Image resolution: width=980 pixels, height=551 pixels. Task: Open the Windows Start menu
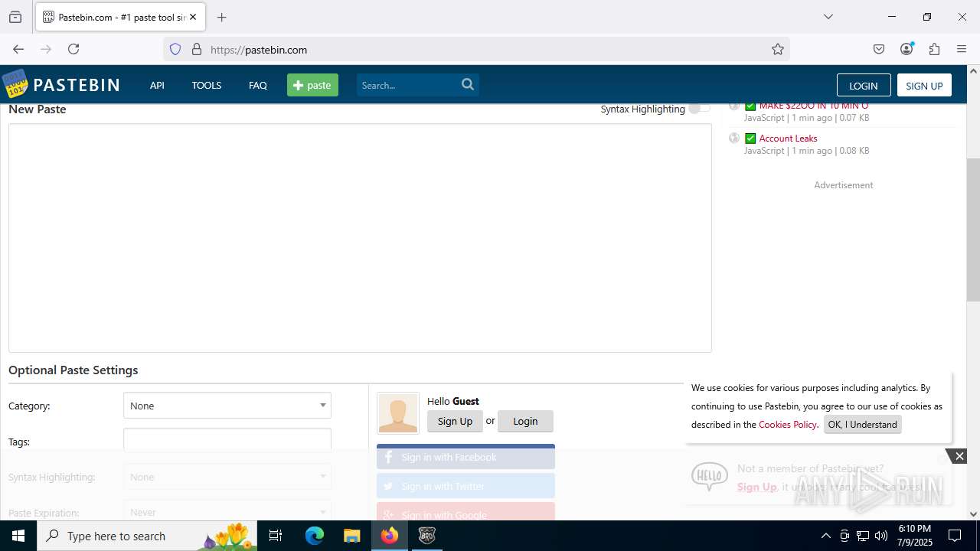[x=18, y=536]
